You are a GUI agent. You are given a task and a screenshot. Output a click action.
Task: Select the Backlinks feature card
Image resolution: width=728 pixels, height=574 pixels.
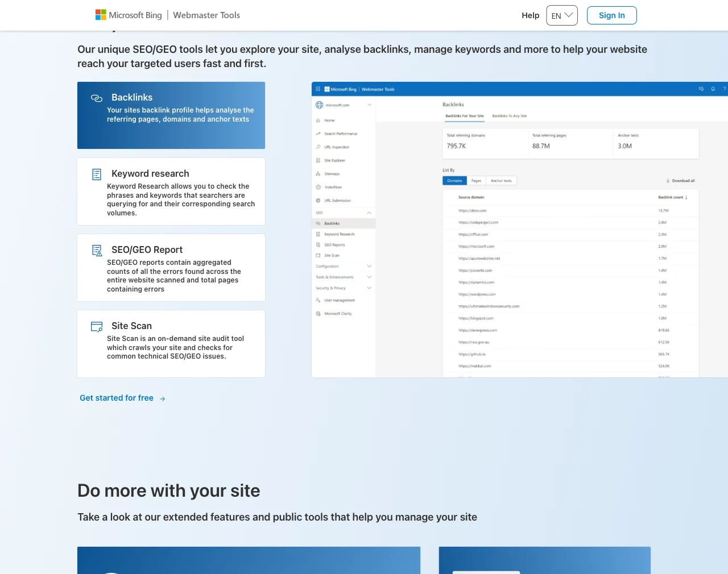171,115
